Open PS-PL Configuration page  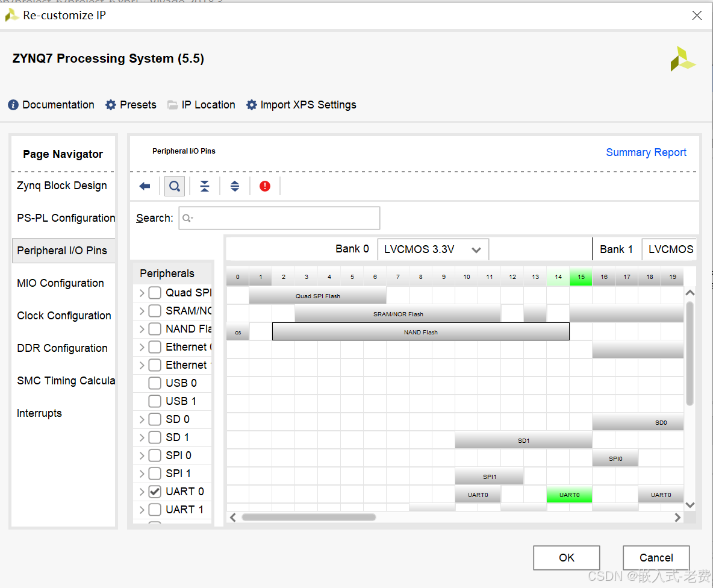tap(66, 218)
